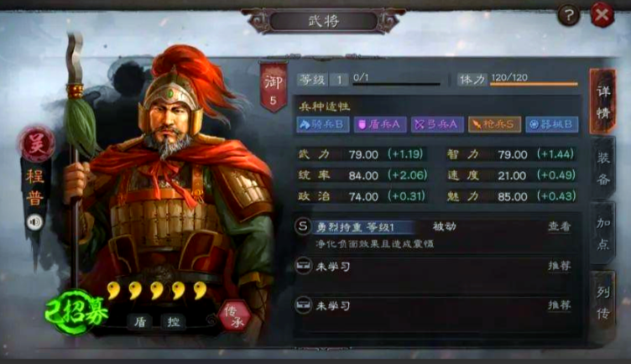Image resolution: width=631 pixels, height=364 pixels.
Task: Tap the green 招募 badge
Action: [76, 313]
